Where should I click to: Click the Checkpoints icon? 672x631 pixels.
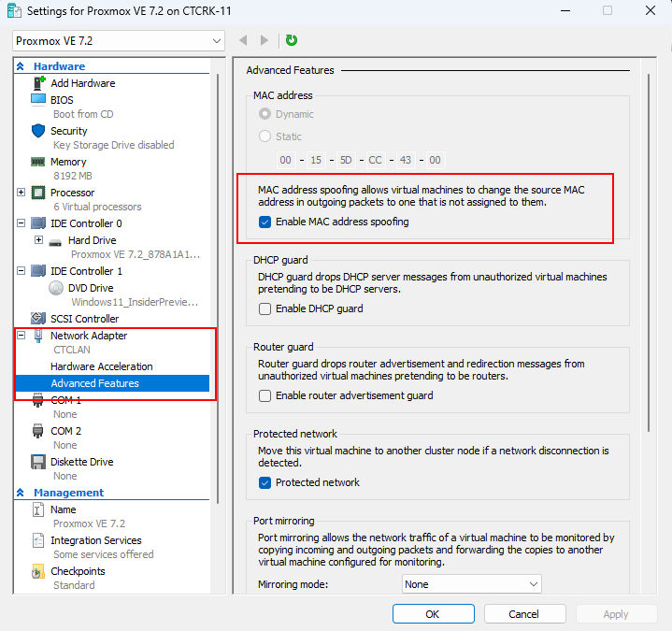[38, 571]
